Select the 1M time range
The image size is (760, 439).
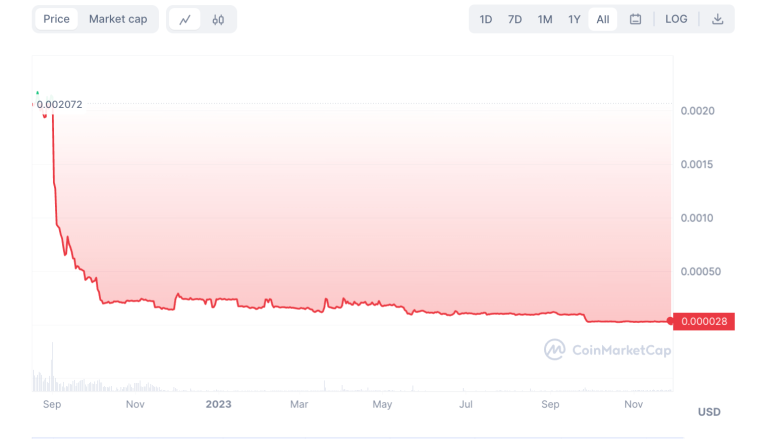[x=545, y=19]
